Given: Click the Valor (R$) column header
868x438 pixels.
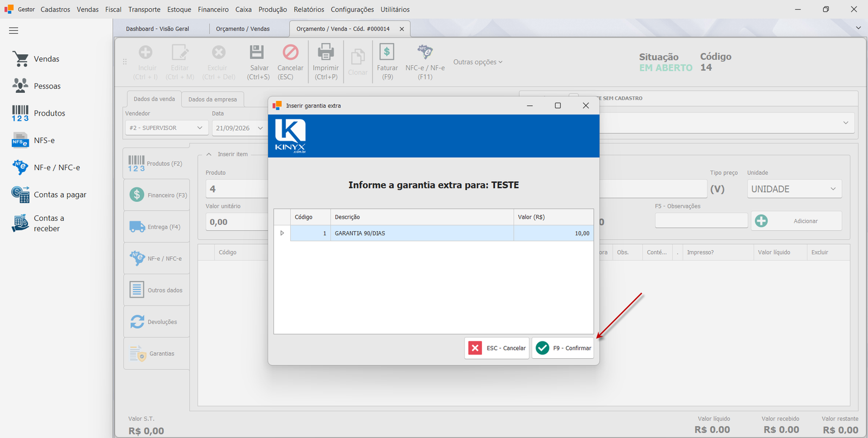Looking at the screenshot, I should tap(553, 217).
